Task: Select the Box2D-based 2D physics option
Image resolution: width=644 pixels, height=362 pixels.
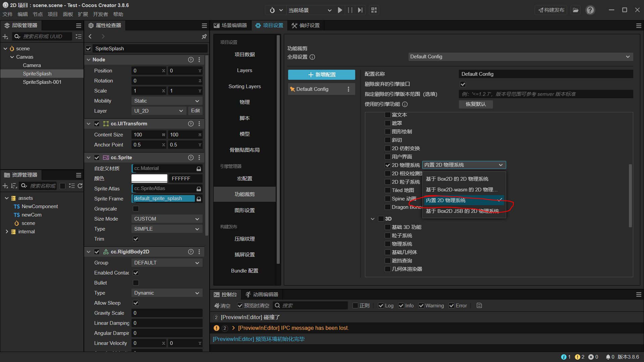Action: tap(457, 179)
